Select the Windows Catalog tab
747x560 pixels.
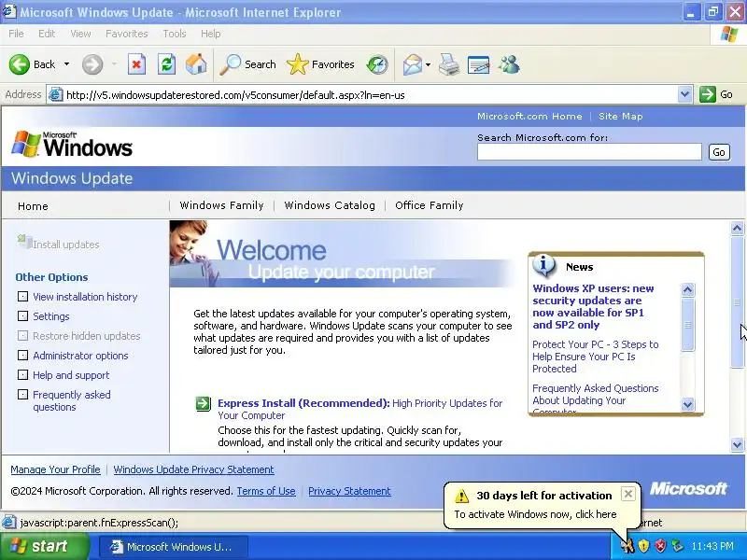(x=330, y=205)
